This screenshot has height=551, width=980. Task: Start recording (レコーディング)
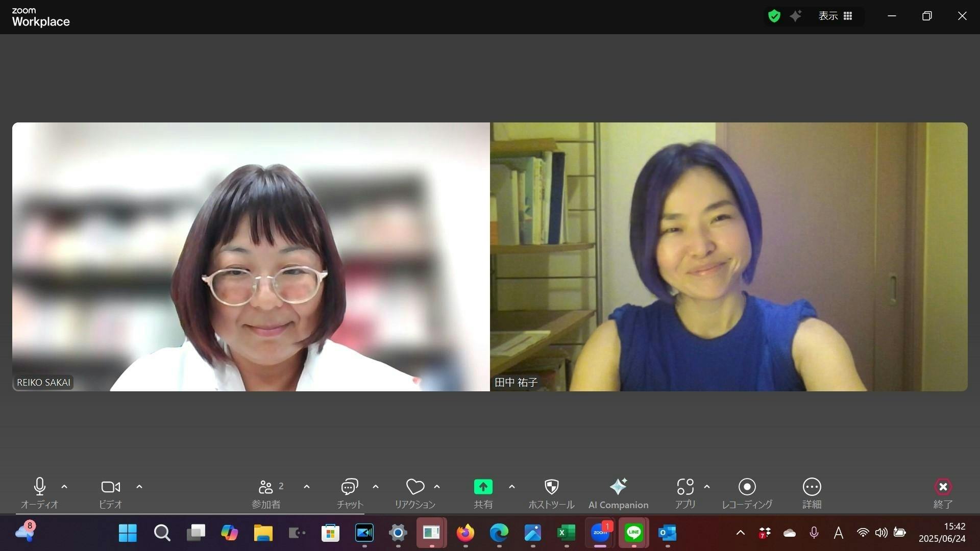point(747,488)
